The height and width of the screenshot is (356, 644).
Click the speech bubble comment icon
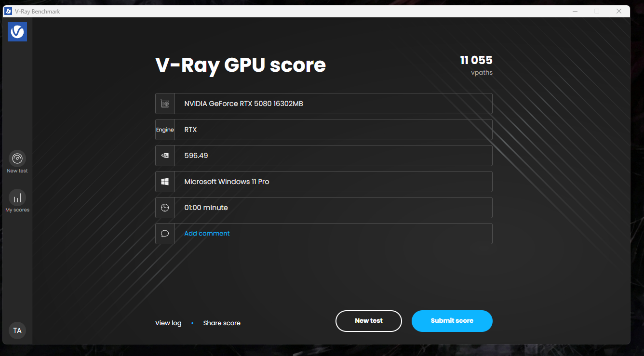(165, 234)
